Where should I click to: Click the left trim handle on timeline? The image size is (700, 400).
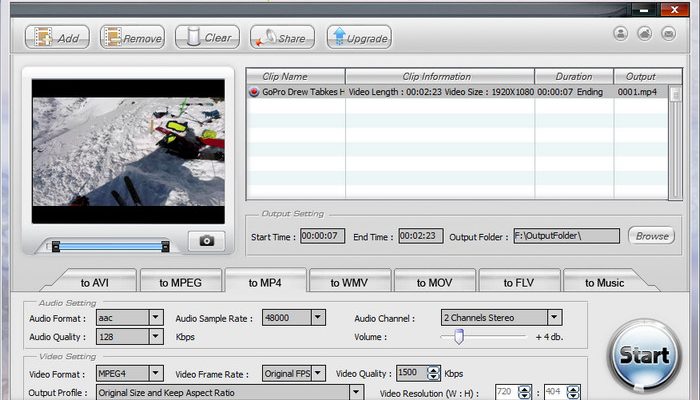56,246
